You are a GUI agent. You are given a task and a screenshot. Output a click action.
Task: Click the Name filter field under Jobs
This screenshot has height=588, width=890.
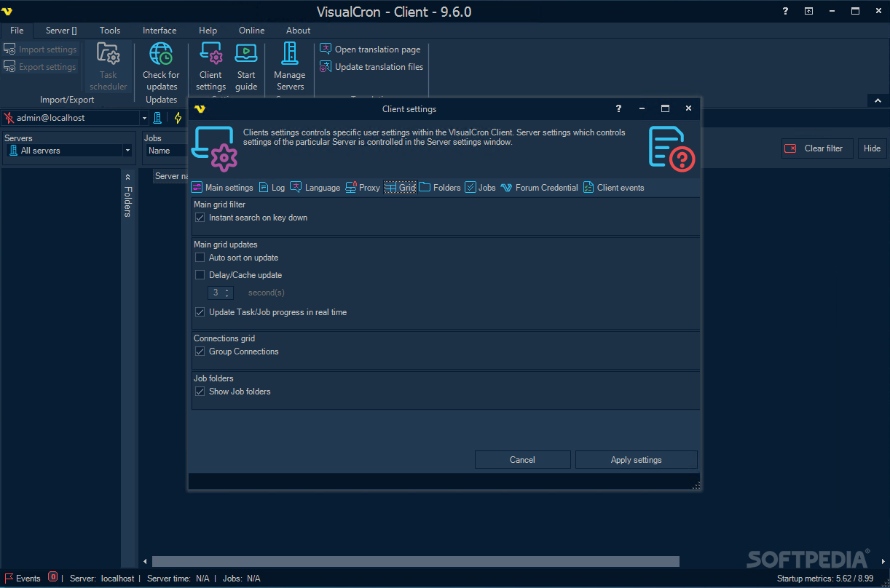tap(165, 151)
